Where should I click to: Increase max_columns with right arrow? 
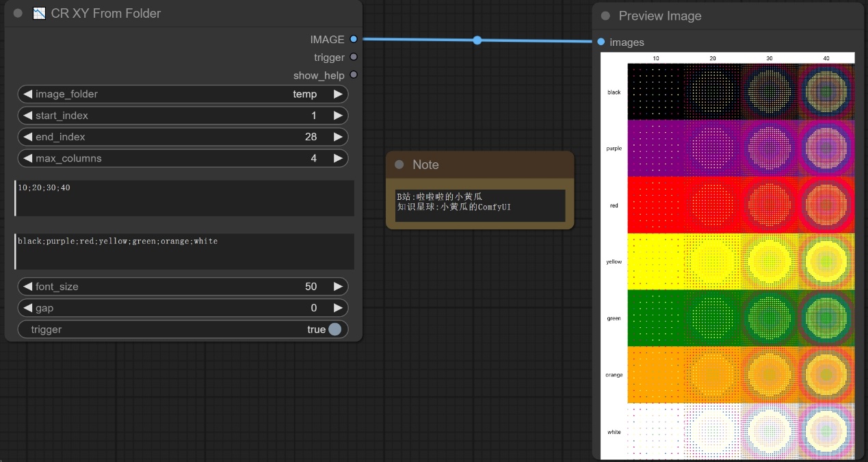[338, 158]
